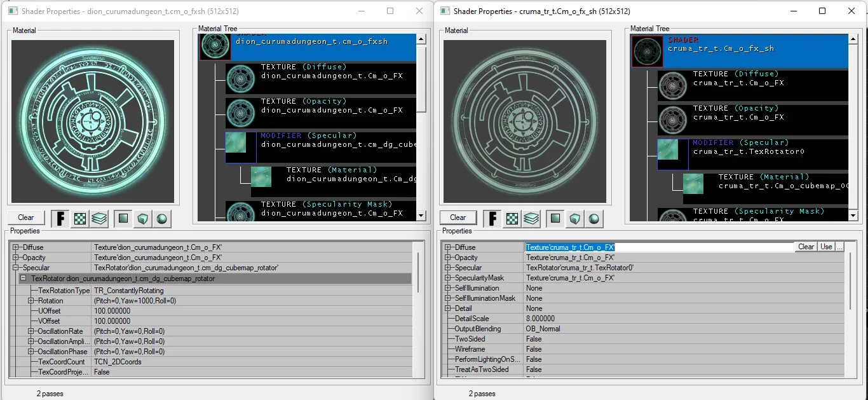868x400 pixels.
Task: Select cube preview shape in dion_curumadungeon window
Action: 142,219
